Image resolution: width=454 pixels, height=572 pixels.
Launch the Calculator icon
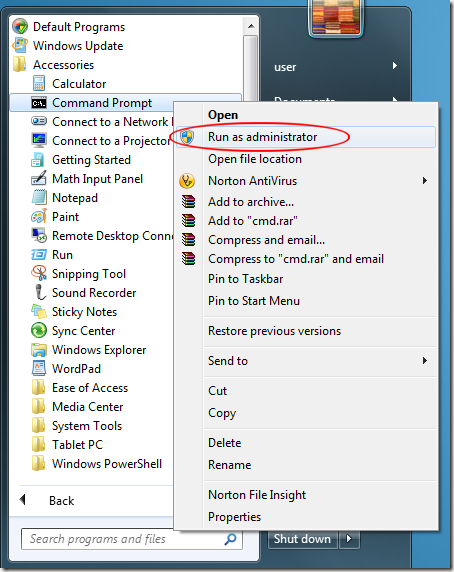click(39, 84)
